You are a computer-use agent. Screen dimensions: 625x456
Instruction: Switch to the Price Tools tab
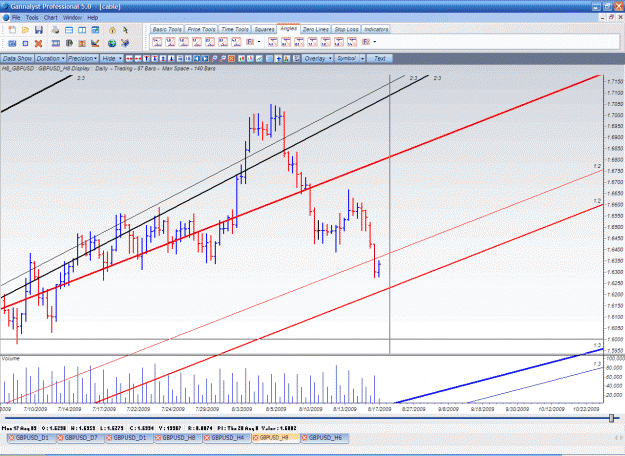201,29
